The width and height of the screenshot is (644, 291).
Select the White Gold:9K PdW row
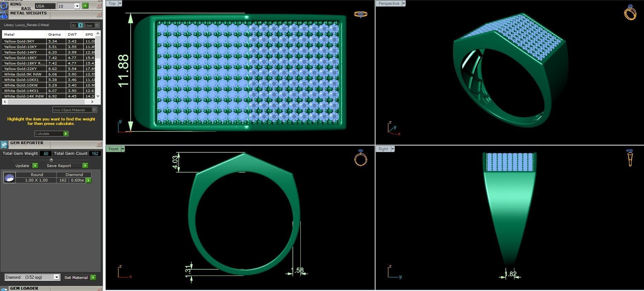tap(49, 74)
